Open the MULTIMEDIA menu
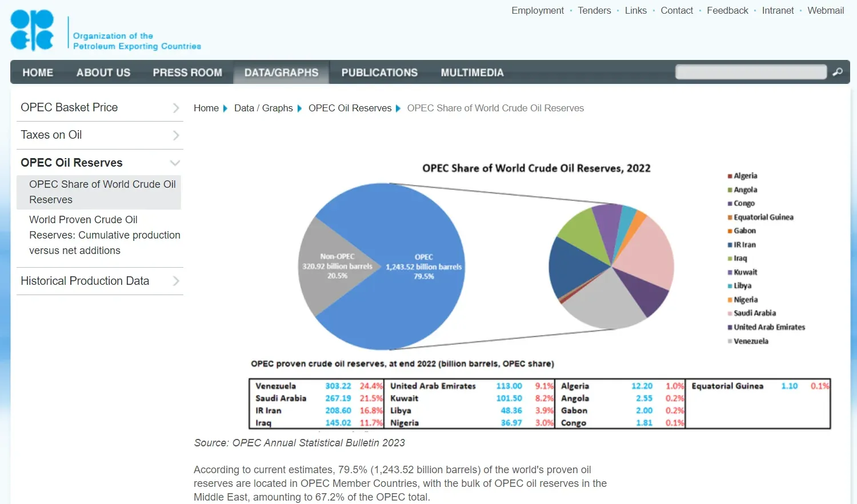The width and height of the screenshot is (857, 504). pyautogui.click(x=472, y=72)
